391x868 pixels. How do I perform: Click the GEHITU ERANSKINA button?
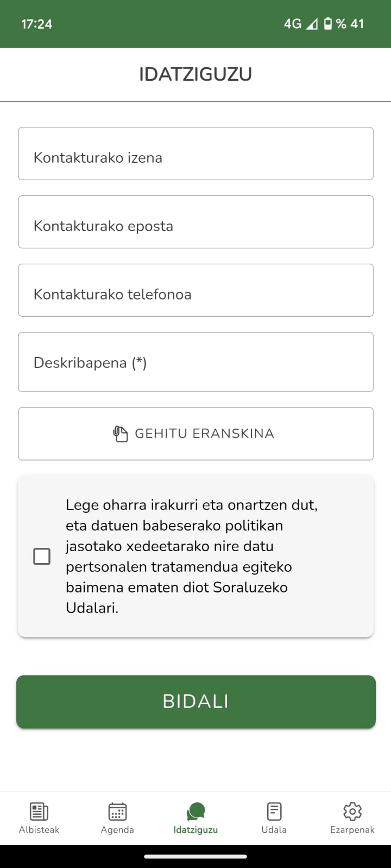(x=195, y=434)
